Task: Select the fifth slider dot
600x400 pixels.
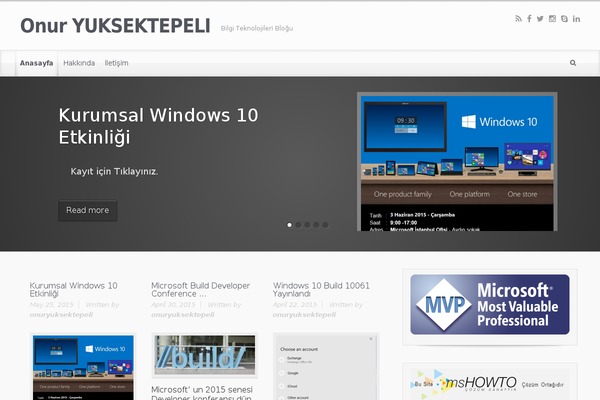Action: (325, 225)
